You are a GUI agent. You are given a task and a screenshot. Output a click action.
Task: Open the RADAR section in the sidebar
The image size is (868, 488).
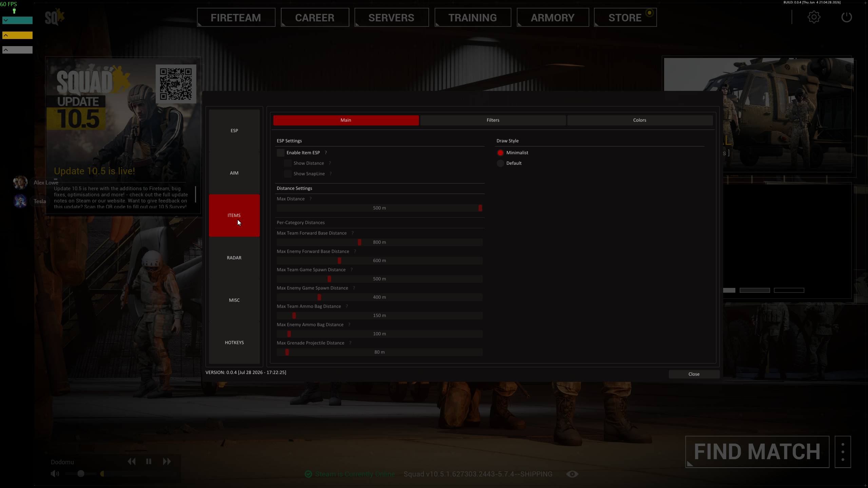[x=234, y=258]
